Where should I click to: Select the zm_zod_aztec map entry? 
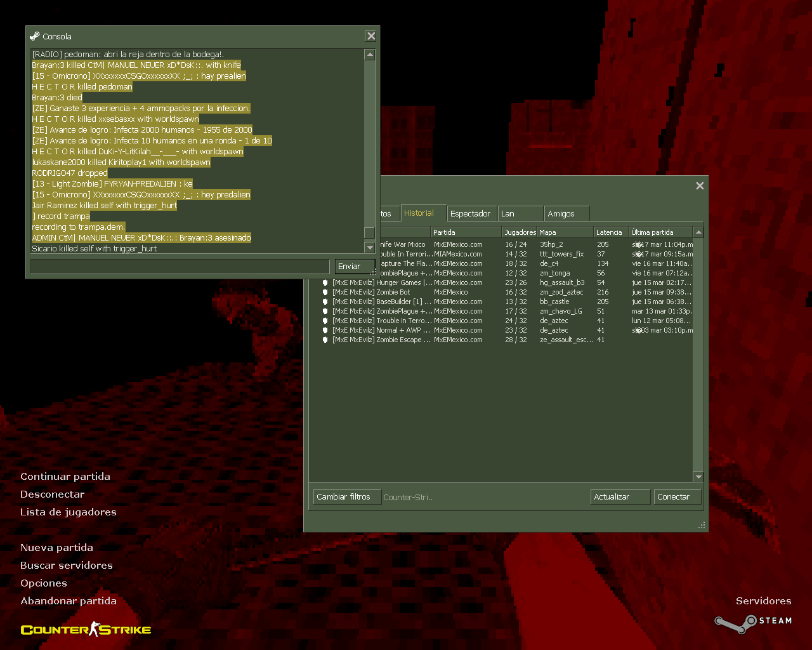click(561, 292)
